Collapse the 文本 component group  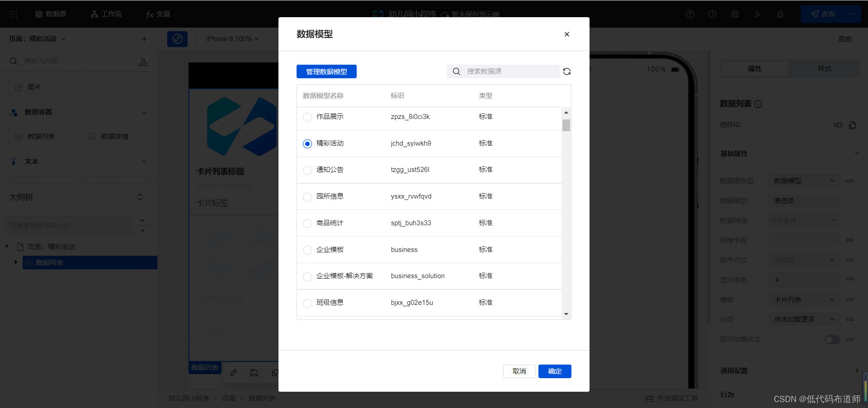click(145, 161)
